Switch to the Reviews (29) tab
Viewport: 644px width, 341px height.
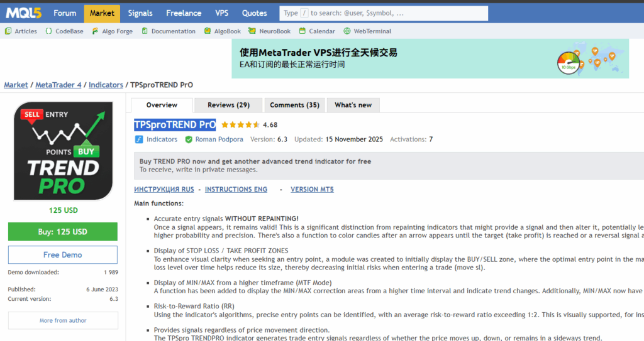pos(228,105)
